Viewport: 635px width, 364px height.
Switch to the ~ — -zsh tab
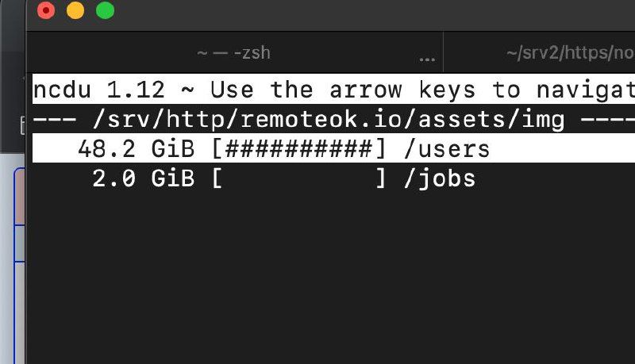click(233, 52)
